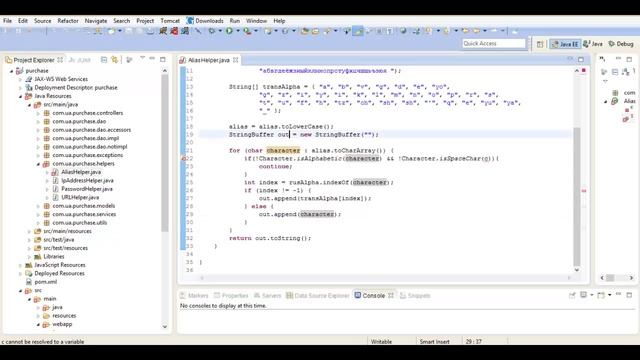Image resolution: width=640 pixels, height=360 pixels.
Task: Collapse all in Project Explorer toolbar
Action: (x=104, y=60)
